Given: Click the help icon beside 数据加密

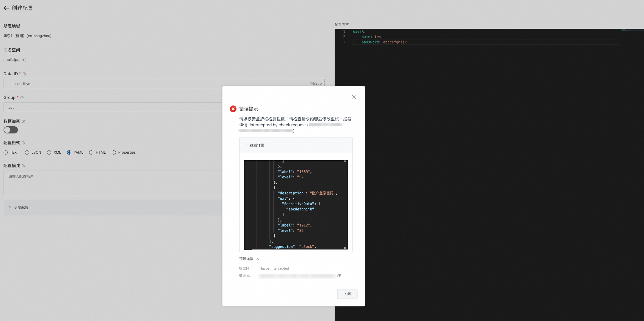Looking at the screenshot, I should tap(23, 121).
